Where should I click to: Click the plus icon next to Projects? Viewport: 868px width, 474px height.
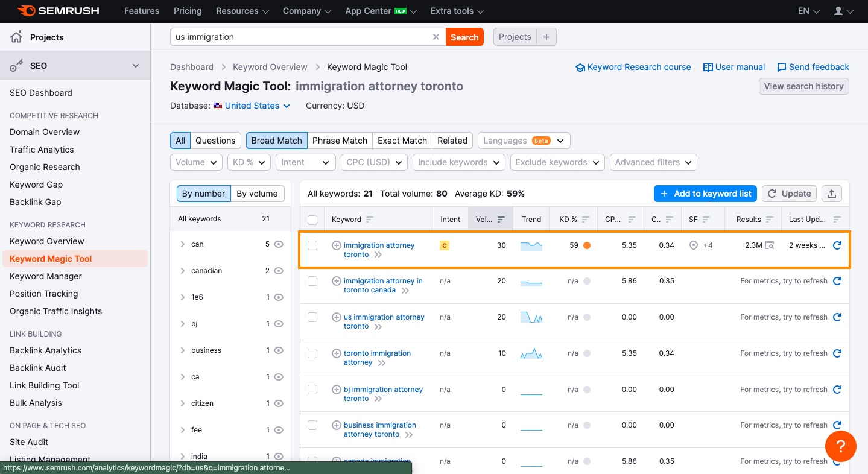(x=546, y=37)
